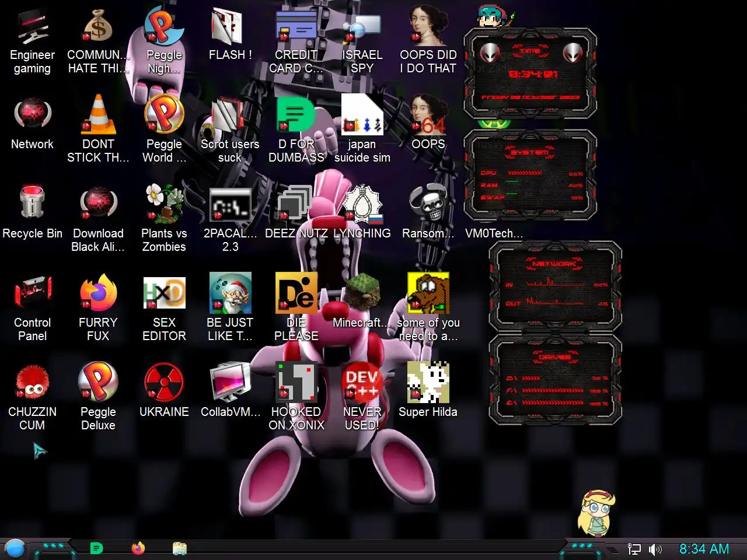Screen dimensions: 747x560
Task: Click the Star Butterfly character on desktop
Action: [x=596, y=513]
